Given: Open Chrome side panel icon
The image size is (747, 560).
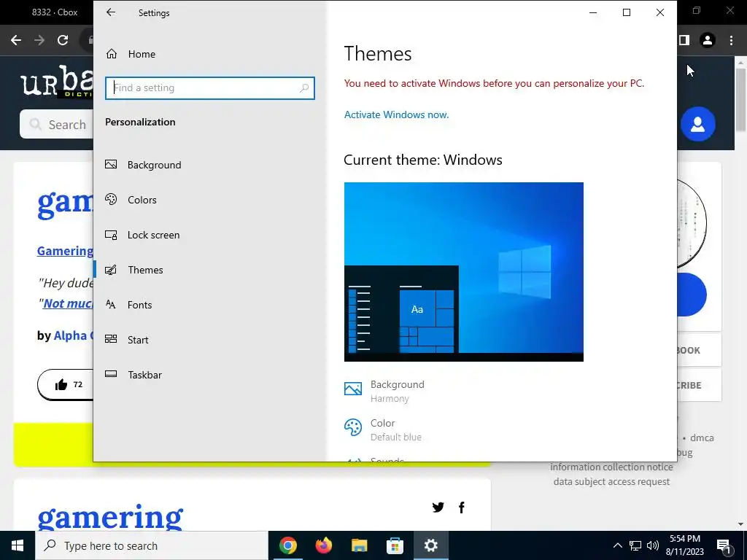Looking at the screenshot, I should pos(684,41).
